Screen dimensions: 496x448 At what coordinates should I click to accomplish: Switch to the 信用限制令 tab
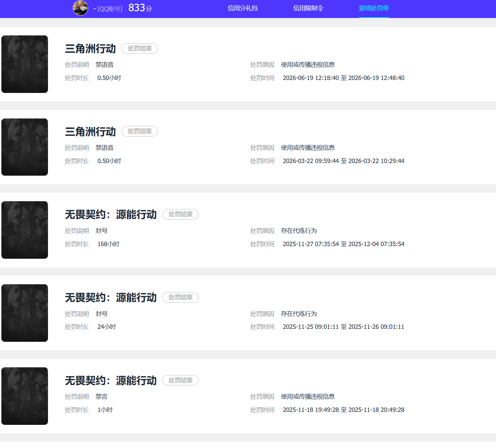pos(308,8)
